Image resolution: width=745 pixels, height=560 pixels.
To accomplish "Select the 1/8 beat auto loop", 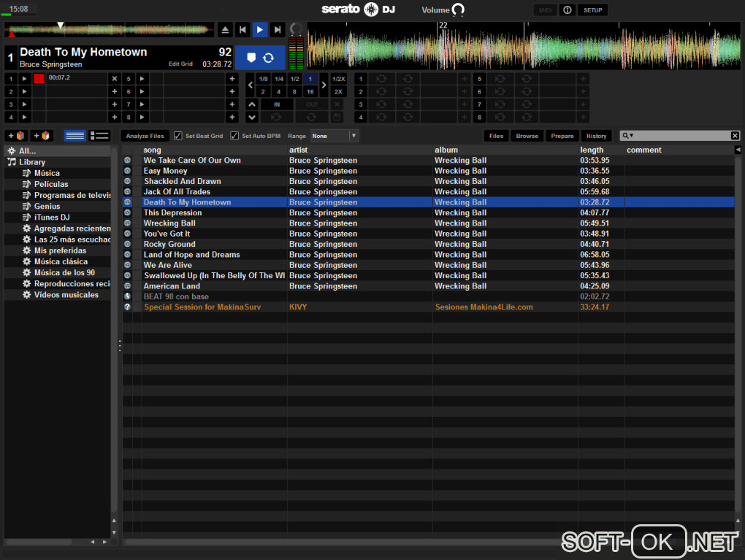I will (x=263, y=79).
